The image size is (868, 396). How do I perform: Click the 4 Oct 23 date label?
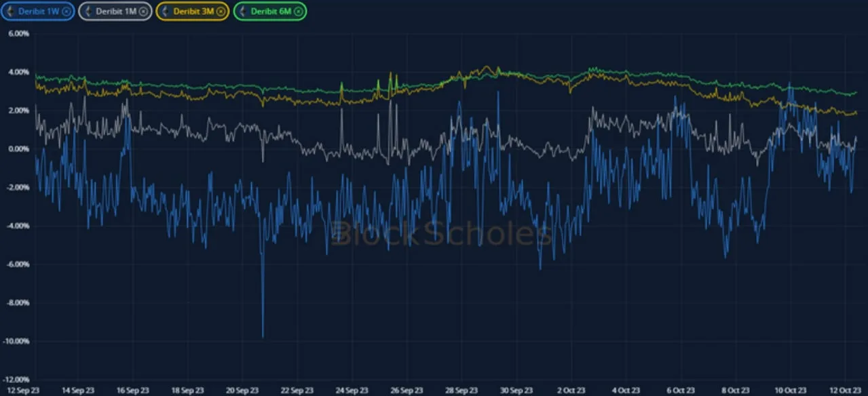pos(626,391)
